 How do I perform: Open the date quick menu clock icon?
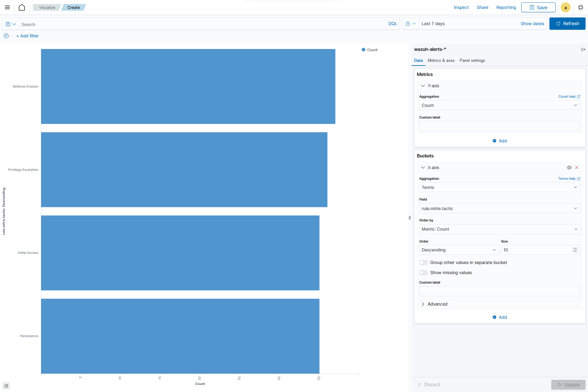[x=411, y=24]
